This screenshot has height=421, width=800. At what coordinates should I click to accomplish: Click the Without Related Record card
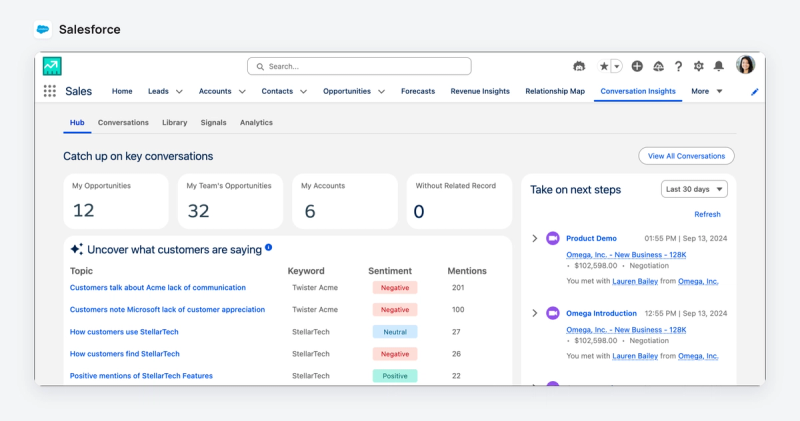coord(459,202)
